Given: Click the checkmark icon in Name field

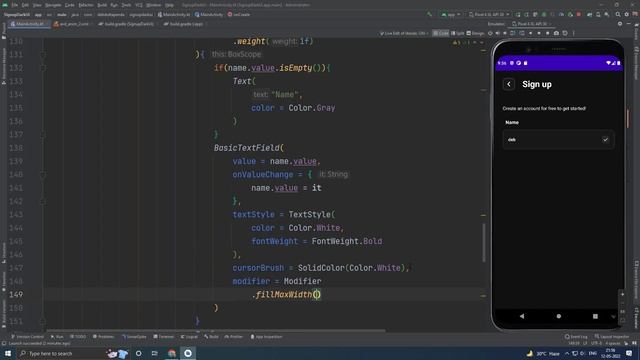Looking at the screenshot, I should [605, 140].
